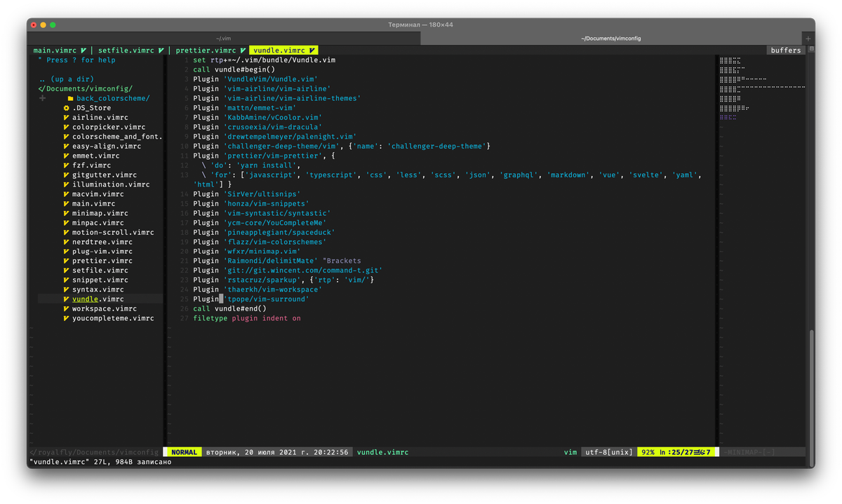
Task: Click 'call vundle#begin()' on line 2
Action: (234, 70)
